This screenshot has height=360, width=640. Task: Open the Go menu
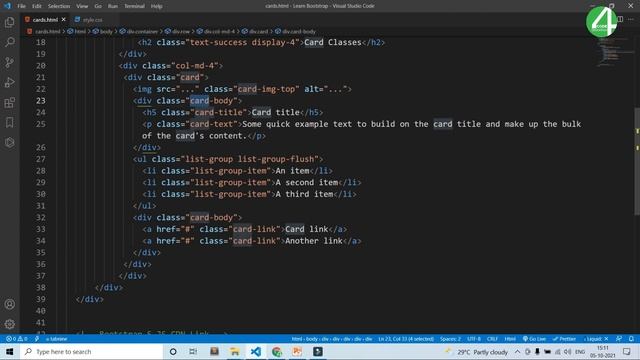[98, 6]
